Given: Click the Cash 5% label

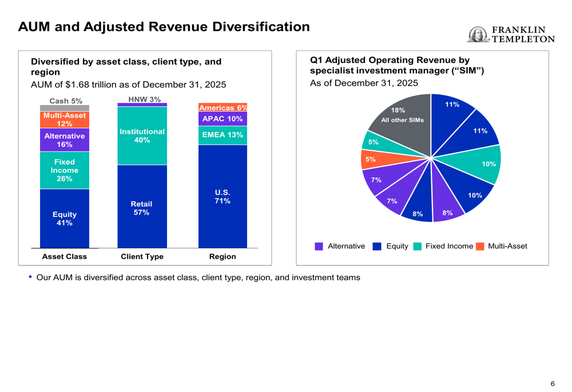Looking at the screenshot, I should coord(66,101).
